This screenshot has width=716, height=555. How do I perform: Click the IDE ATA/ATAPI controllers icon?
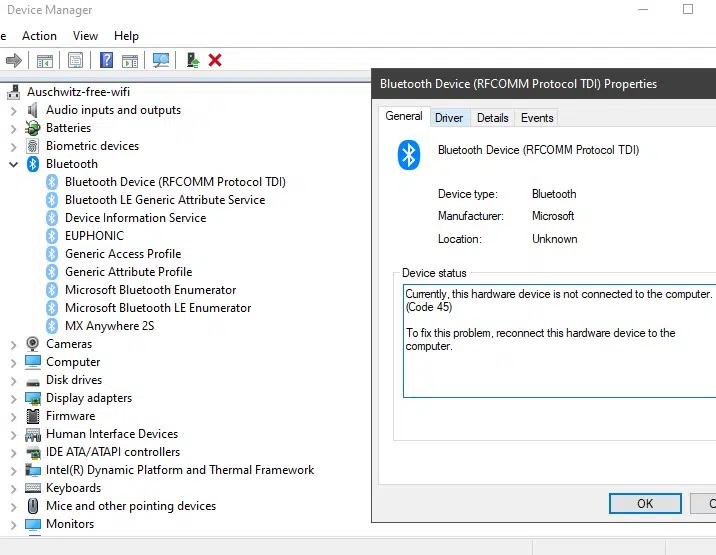(x=33, y=452)
